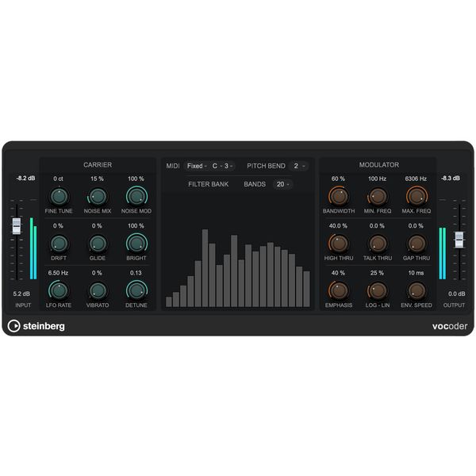Click the MODULATOR section header
The image size is (476, 476).
point(379,165)
